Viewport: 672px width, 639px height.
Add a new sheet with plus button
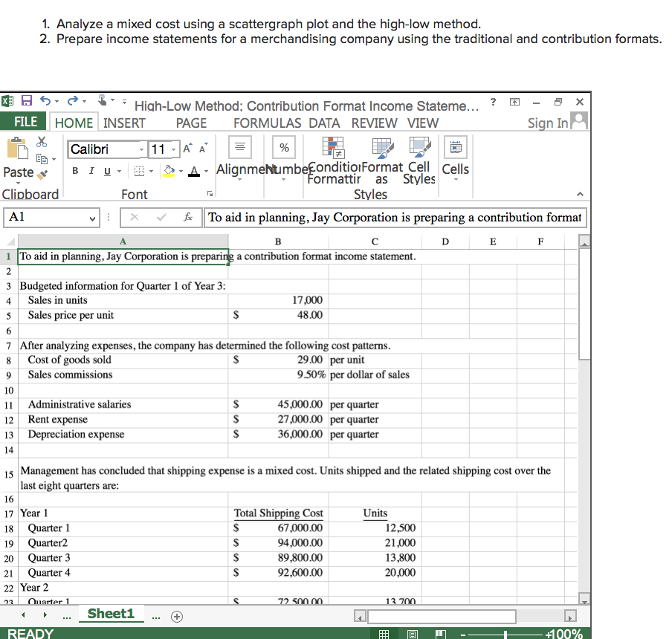[177, 616]
